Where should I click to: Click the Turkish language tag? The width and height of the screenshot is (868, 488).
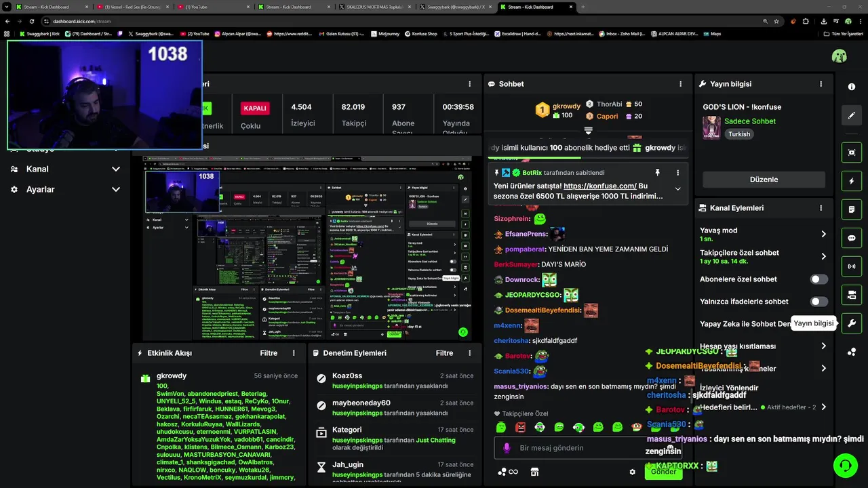(x=739, y=134)
